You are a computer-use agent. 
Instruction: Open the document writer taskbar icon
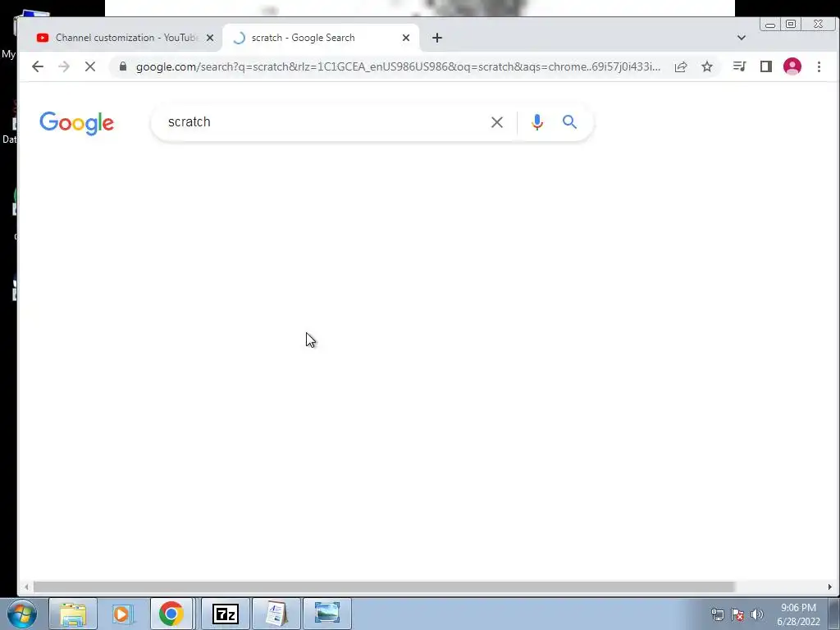[x=276, y=614]
